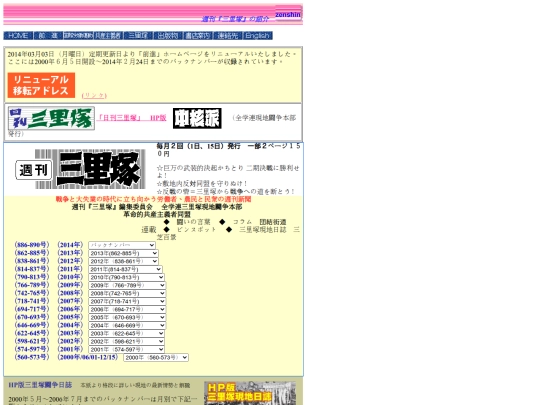Click the (598-621号) issue range text
Viewport: 540px width, 405px height.
click(32, 341)
